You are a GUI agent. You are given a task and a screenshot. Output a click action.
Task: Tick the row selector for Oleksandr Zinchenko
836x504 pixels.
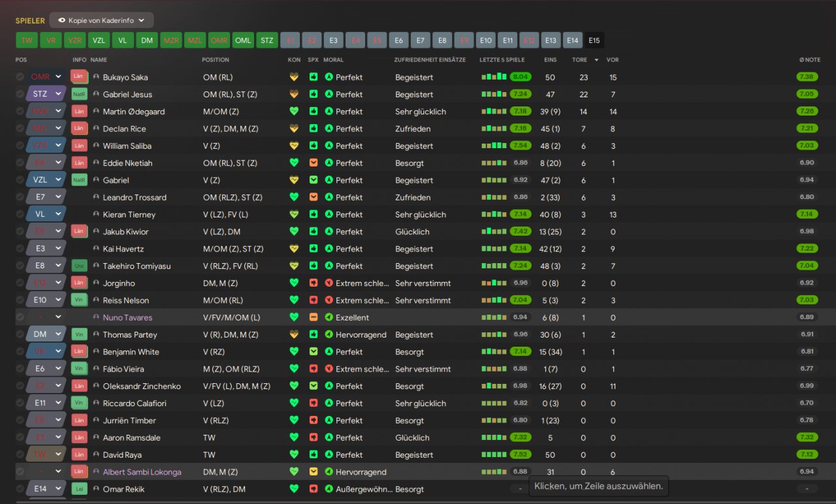click(x=20, y=386)
